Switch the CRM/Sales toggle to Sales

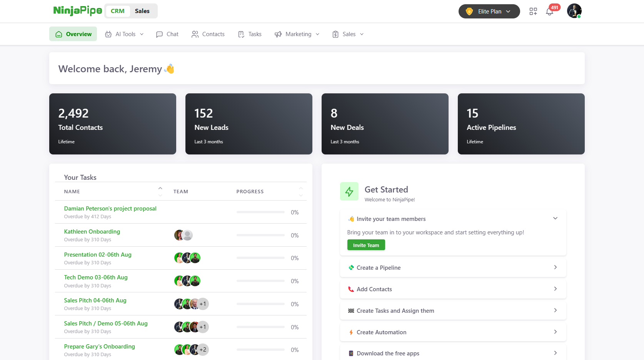(x=142, y=11)
